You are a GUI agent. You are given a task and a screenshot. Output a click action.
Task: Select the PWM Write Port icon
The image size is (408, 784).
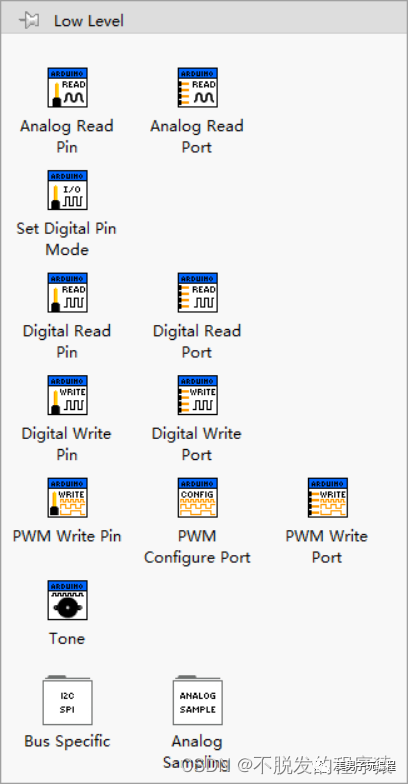tap(328, 498)
